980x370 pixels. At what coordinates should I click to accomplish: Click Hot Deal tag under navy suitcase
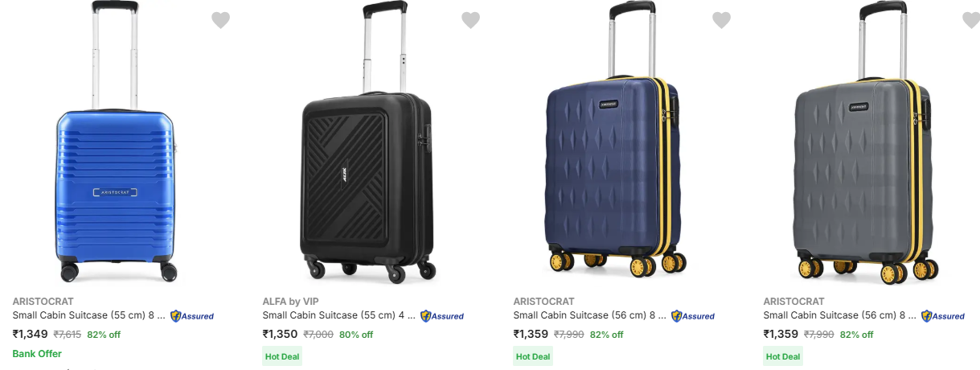533,356
